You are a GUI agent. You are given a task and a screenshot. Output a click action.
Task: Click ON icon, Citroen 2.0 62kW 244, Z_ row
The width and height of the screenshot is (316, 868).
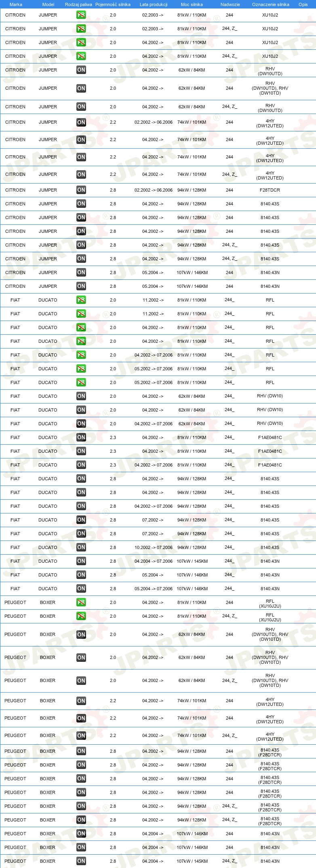point(81,107)
